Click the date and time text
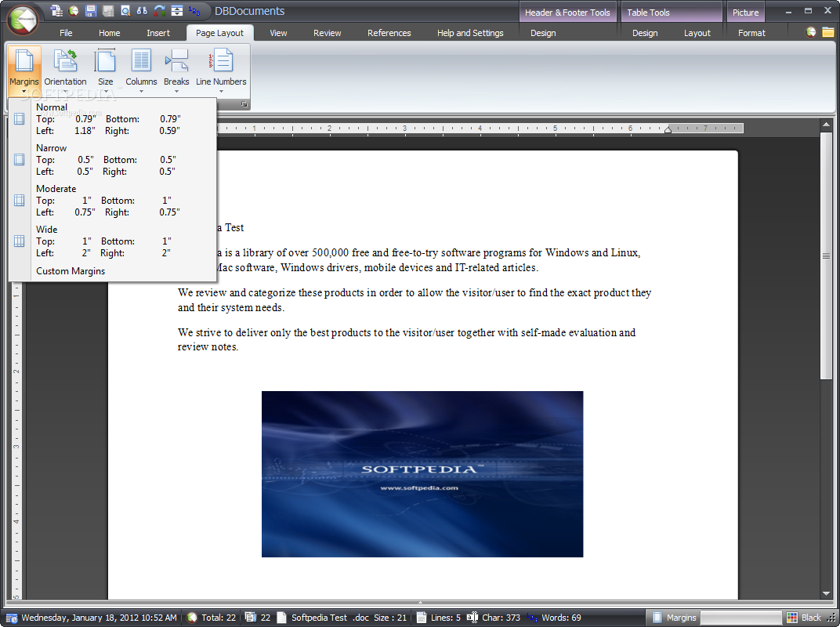The width and height of the screenshot is (840, 627). pyautogui.click(x=99, y=618)
